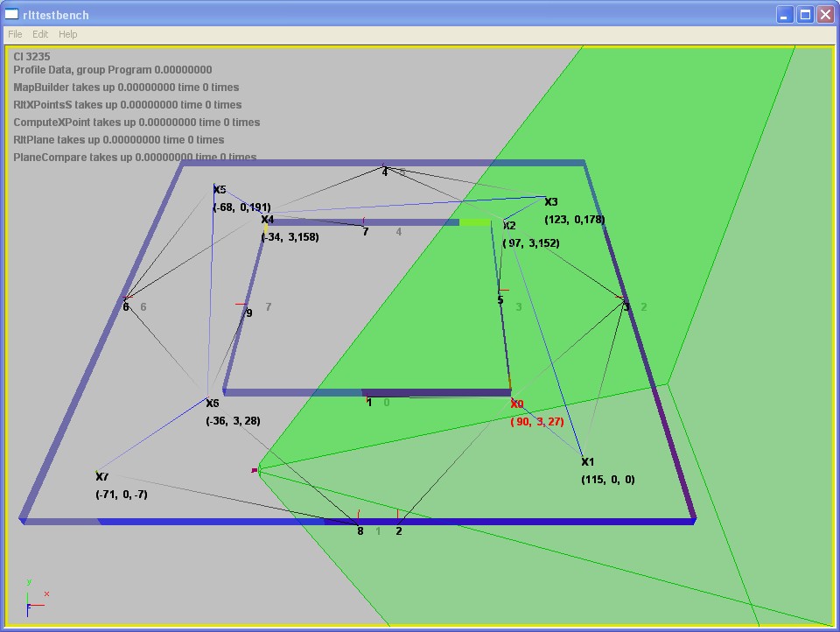This screenshot has height=632, width=840.
Task: Select the red coordinate text (90, 3, 27)
Action: [x=537, y=422]
